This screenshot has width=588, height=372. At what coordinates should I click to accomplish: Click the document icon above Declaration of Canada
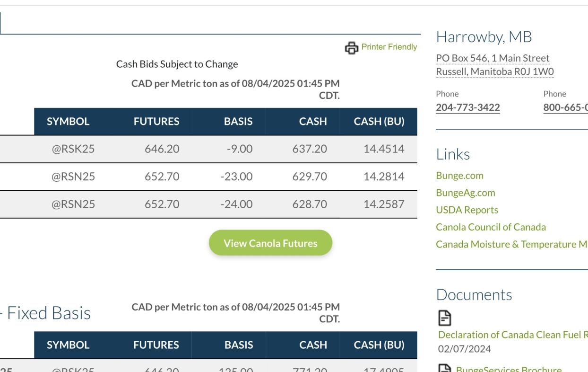click(445, 319)
